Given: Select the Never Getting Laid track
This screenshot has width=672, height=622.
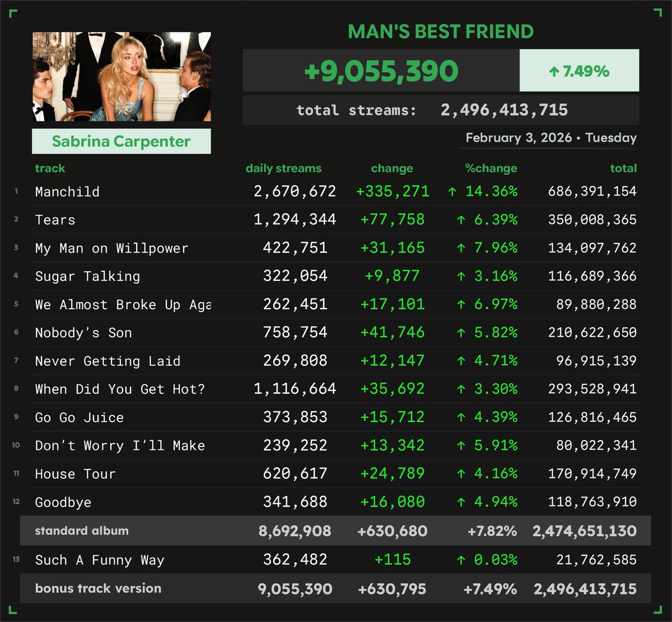Looking at the screenshot, I should coord(108,361).
